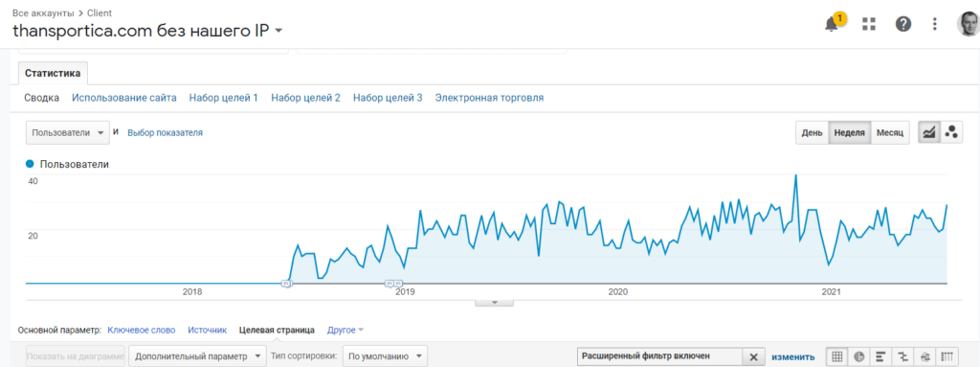Select the Статистика tab

coord(53,73)
